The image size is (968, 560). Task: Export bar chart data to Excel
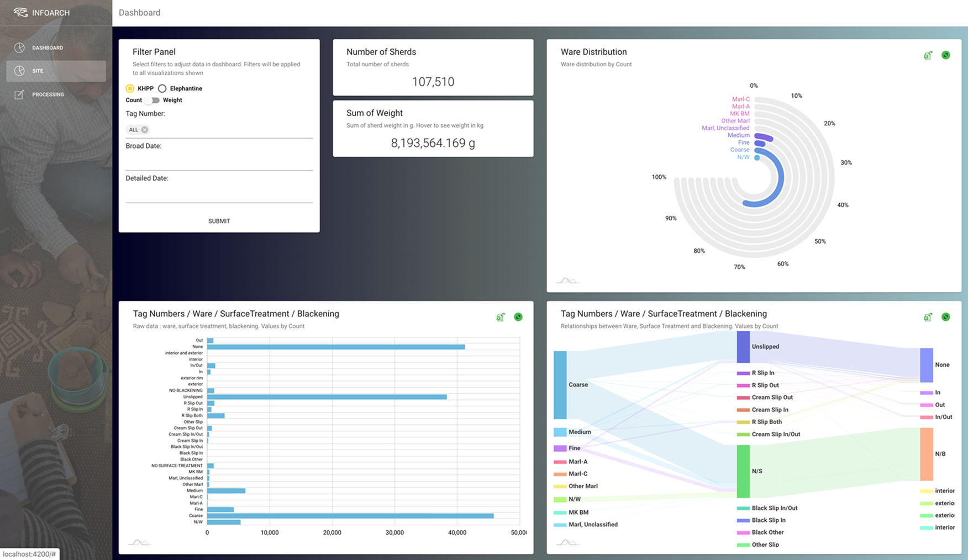[x=500, y=317]
